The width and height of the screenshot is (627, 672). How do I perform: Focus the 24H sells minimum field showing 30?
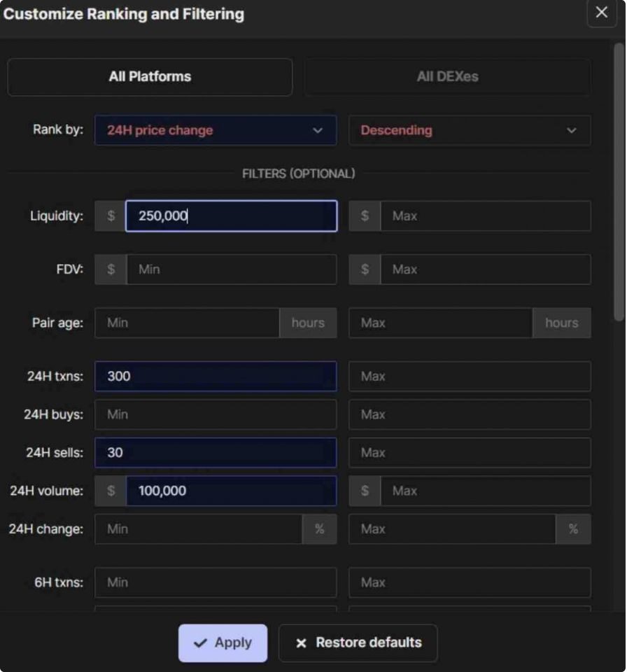pyautogui.click(x=215, y=453)
